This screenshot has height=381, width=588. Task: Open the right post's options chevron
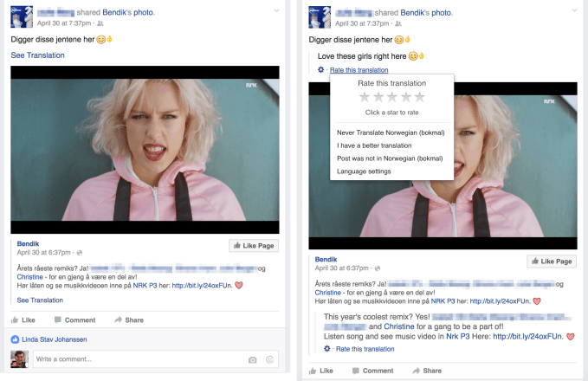coord(574,10)
